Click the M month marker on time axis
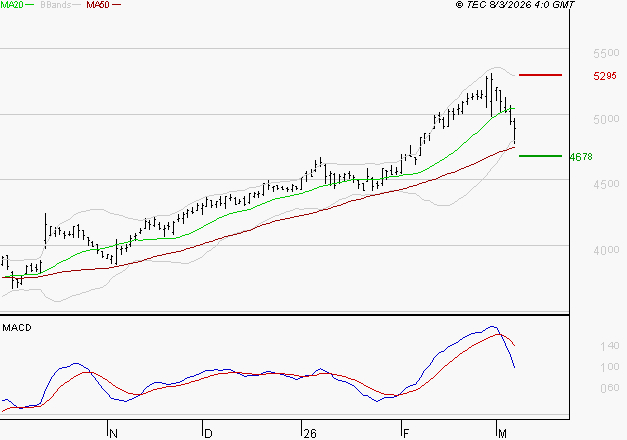Screen dimensions: 627x440 tap(502, 434)
